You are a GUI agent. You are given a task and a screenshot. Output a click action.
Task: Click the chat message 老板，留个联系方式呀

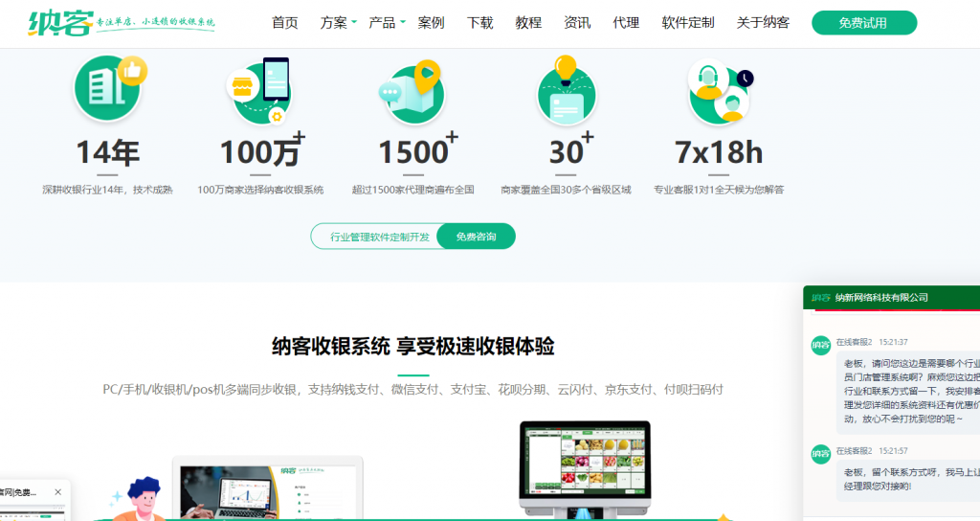908,479
